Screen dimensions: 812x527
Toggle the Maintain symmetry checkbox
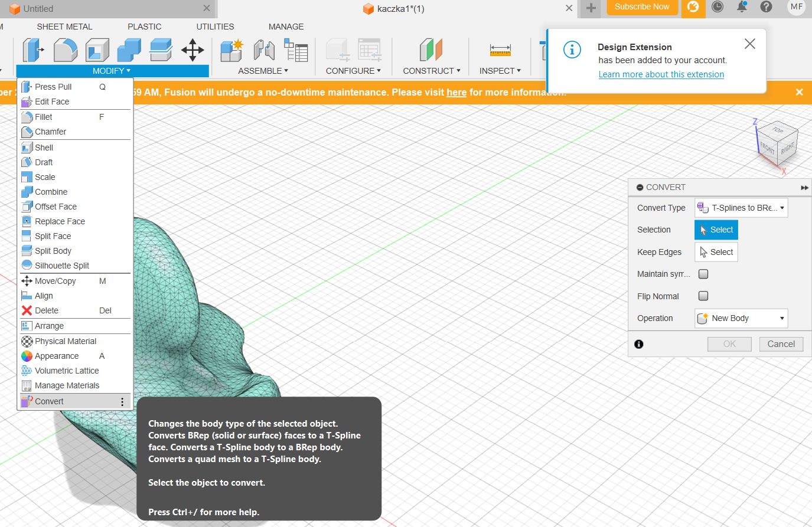[703, 274]
